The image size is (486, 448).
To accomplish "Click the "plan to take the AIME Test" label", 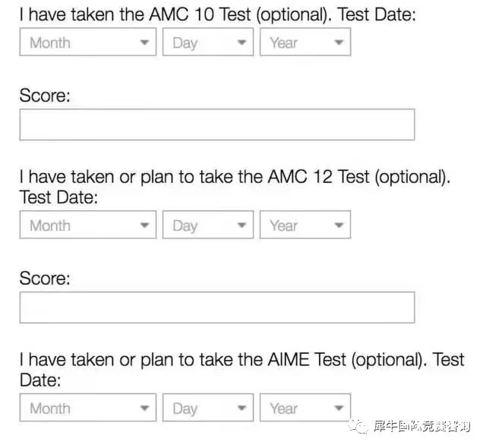I will [228, 360].
